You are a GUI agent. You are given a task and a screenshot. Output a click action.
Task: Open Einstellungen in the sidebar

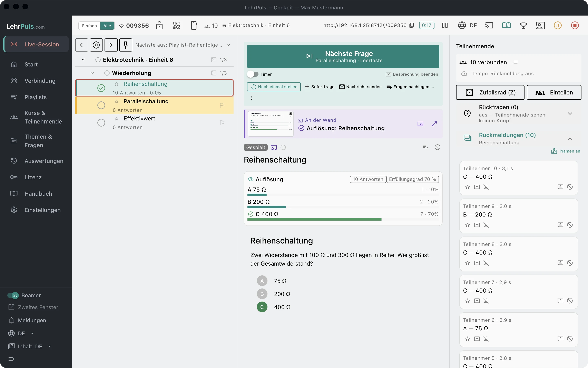(x=36, y=210)
